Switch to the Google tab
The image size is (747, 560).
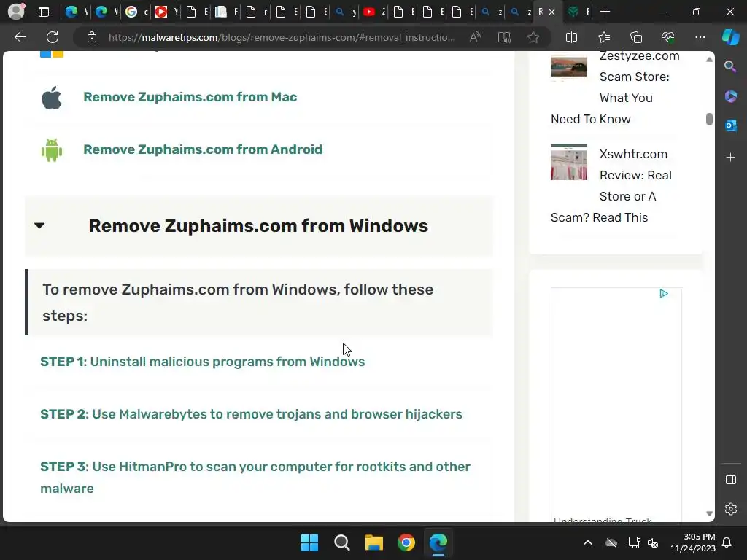tap(136, 12)
